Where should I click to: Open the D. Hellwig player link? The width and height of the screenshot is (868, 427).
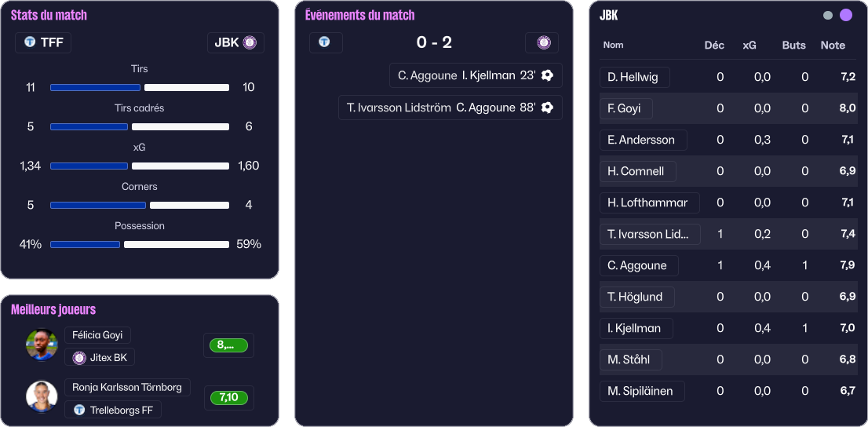(634, 77)
